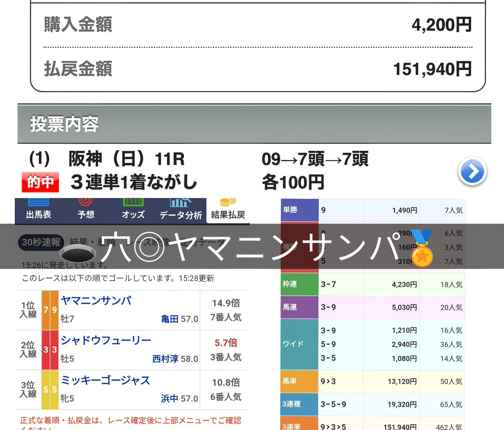The image size is (504, 430).
Task: Click the 馬連 label cell
Action: 299,307
